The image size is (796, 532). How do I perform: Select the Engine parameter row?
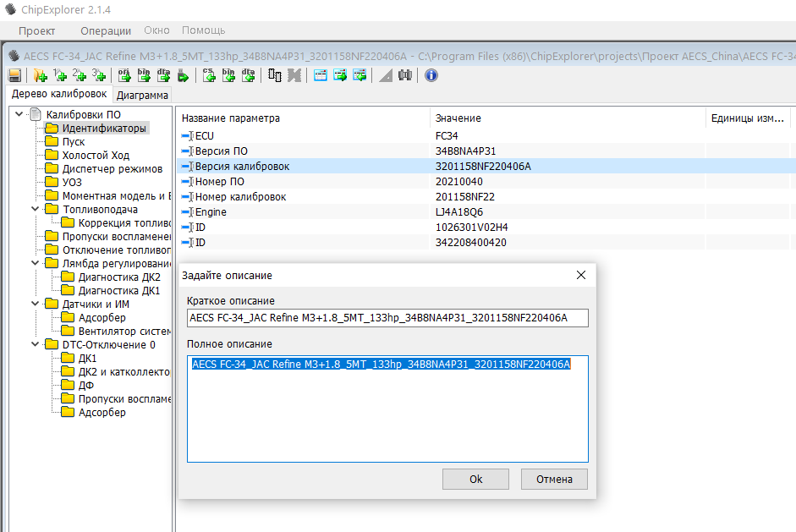211,212
